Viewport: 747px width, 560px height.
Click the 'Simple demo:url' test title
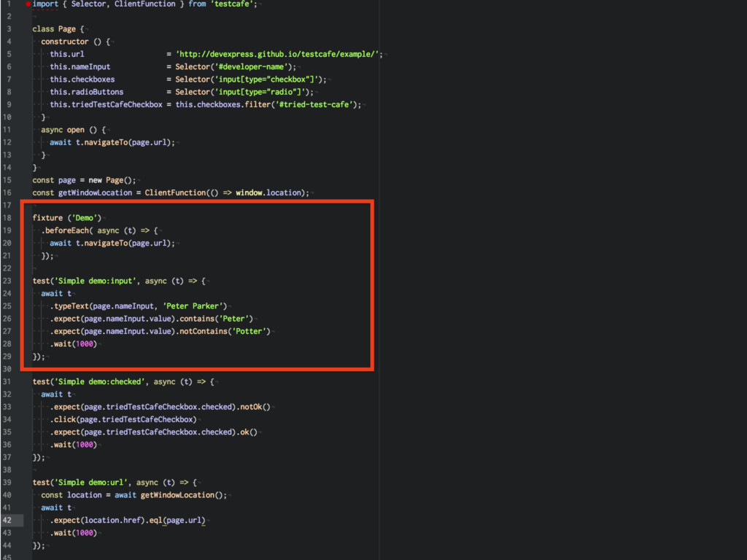[x=90, y=483]
